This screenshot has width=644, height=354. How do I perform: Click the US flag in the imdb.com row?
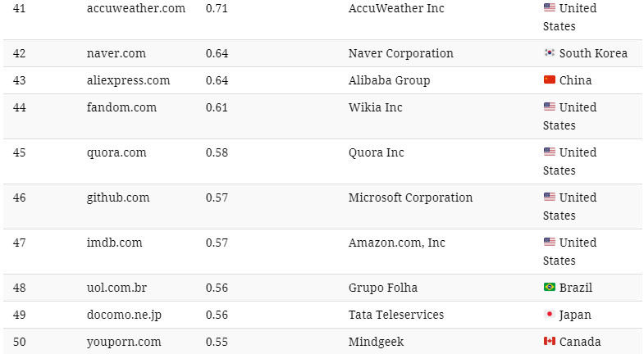[x=549, y=243]
